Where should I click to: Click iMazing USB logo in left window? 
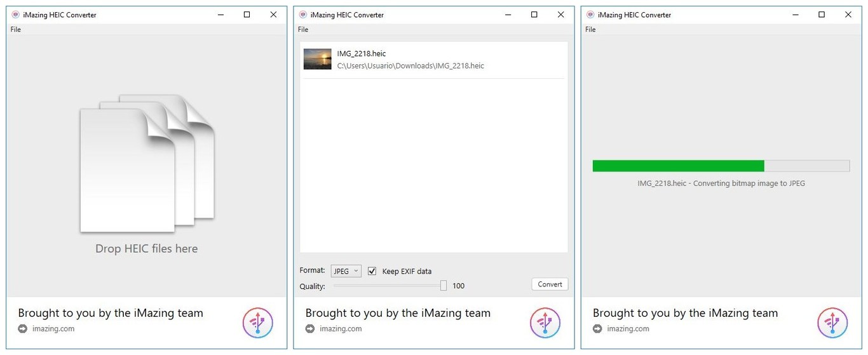[258, 323]
